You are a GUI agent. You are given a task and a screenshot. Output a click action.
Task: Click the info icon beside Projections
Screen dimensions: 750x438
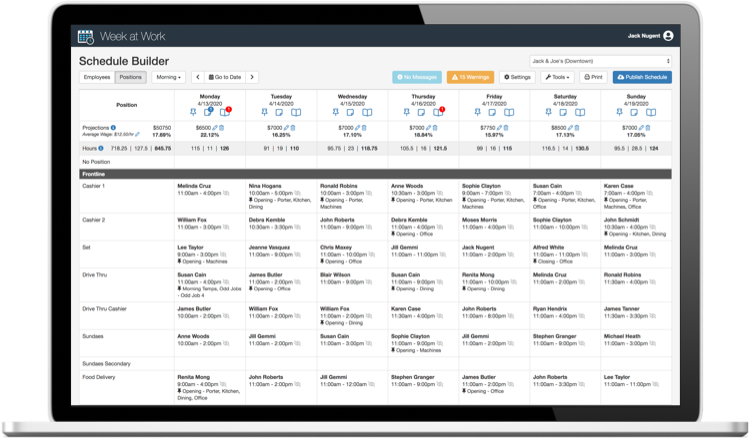(114, 128)
